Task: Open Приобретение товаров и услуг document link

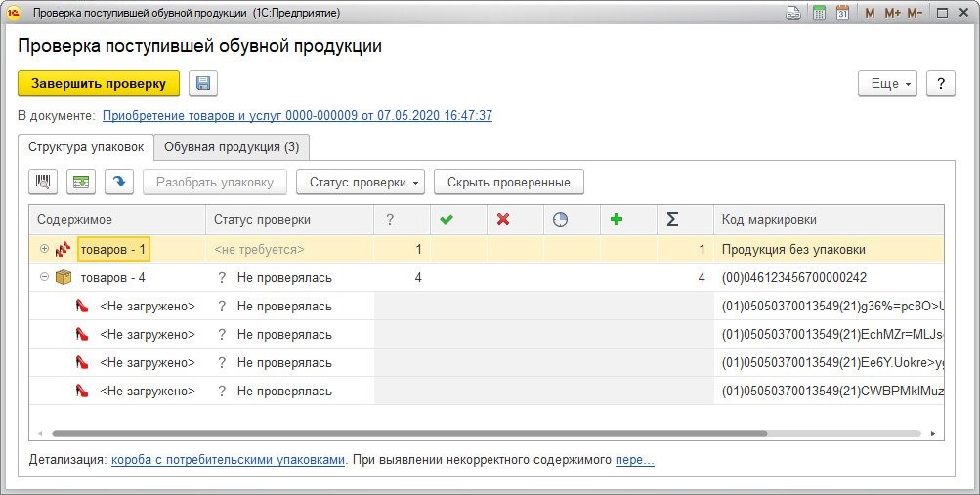Action: tap(297, 115)
